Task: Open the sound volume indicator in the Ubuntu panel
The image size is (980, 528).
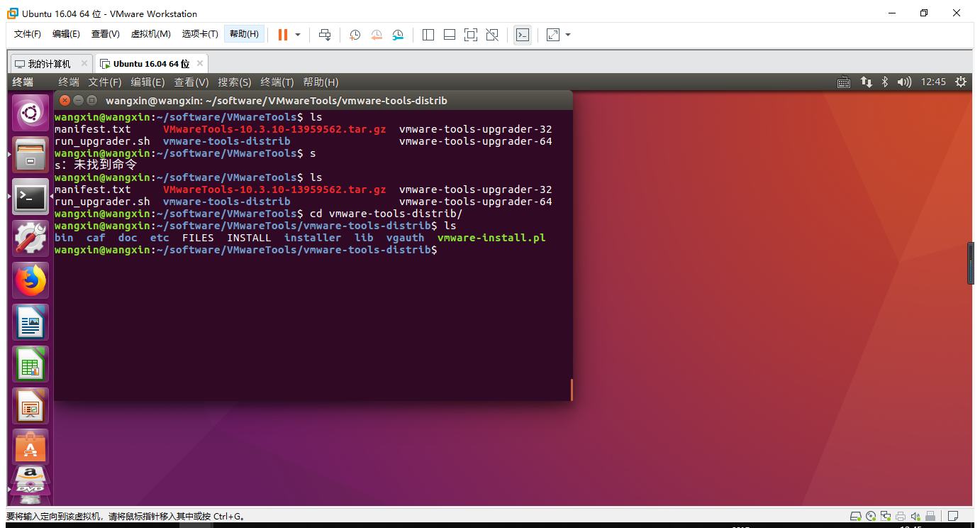Action: pyautogui.click(x=904, y=82)
